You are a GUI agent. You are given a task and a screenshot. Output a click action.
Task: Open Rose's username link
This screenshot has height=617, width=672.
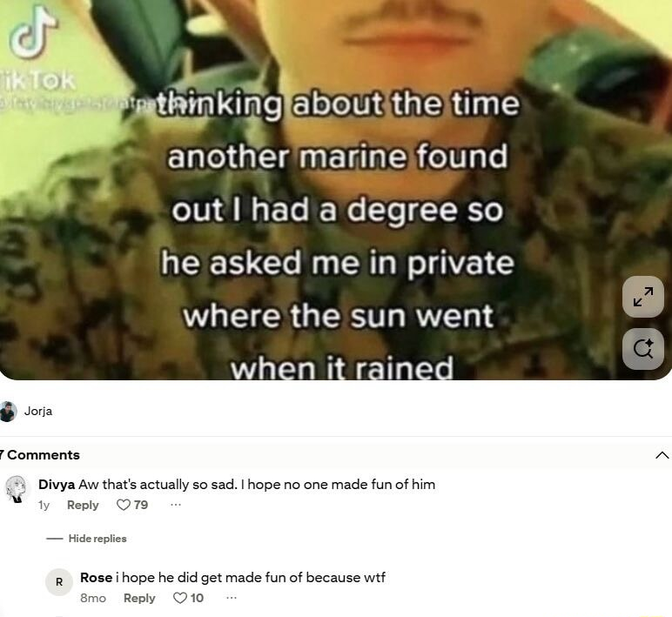pos(96,578)
